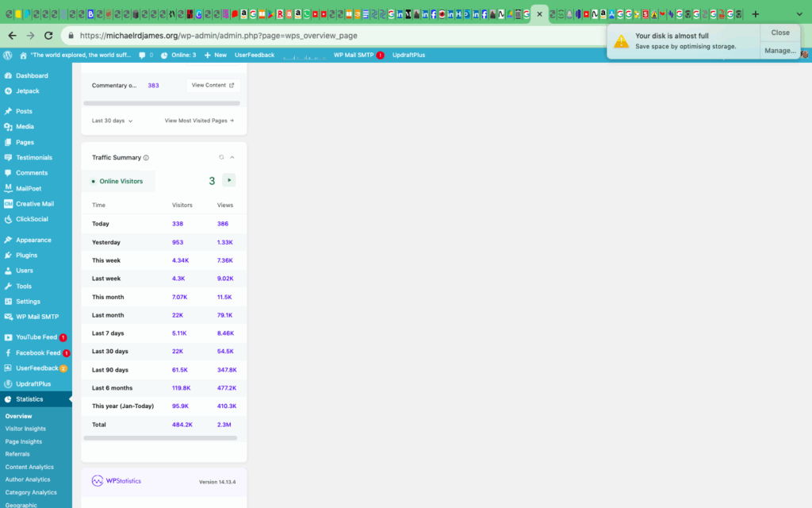Click the home icon for the site
Screen dimensions: 812x508
(x=23, y=55)
